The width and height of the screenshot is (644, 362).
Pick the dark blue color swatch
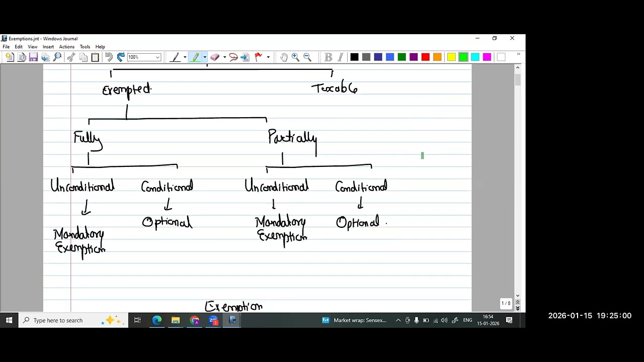pyautogui.click(x=378, y=57)
